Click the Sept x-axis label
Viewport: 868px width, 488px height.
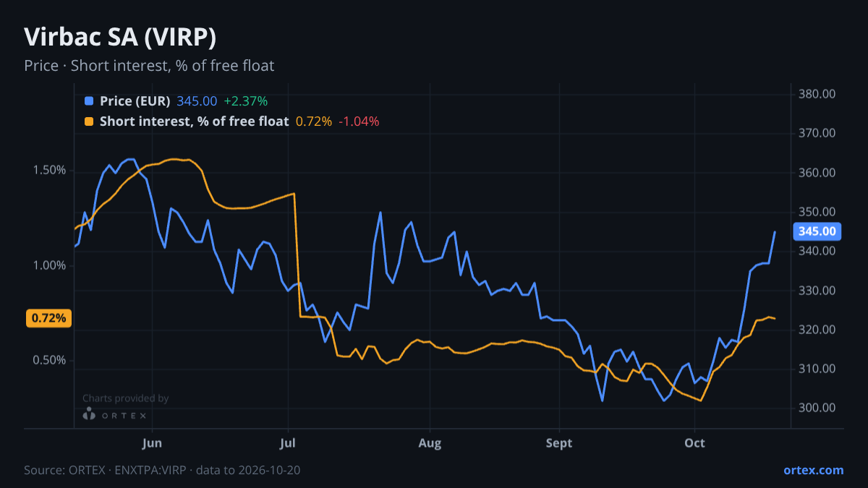(558, 442)
